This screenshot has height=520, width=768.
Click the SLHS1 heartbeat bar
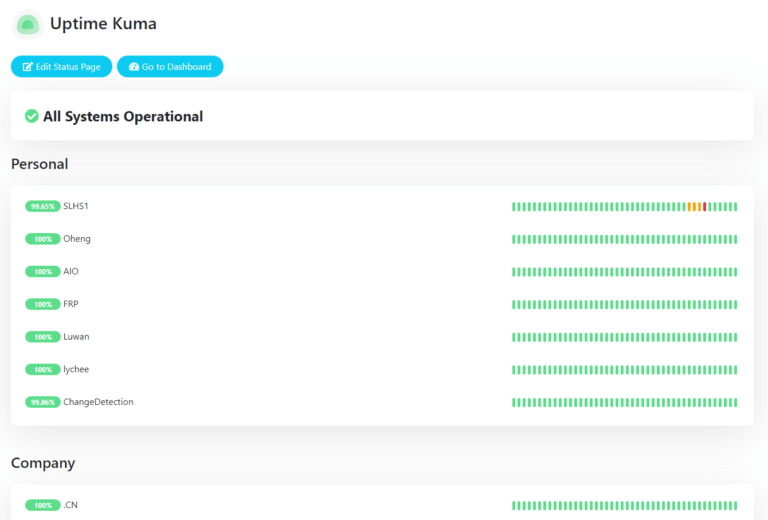click(624, 207)
